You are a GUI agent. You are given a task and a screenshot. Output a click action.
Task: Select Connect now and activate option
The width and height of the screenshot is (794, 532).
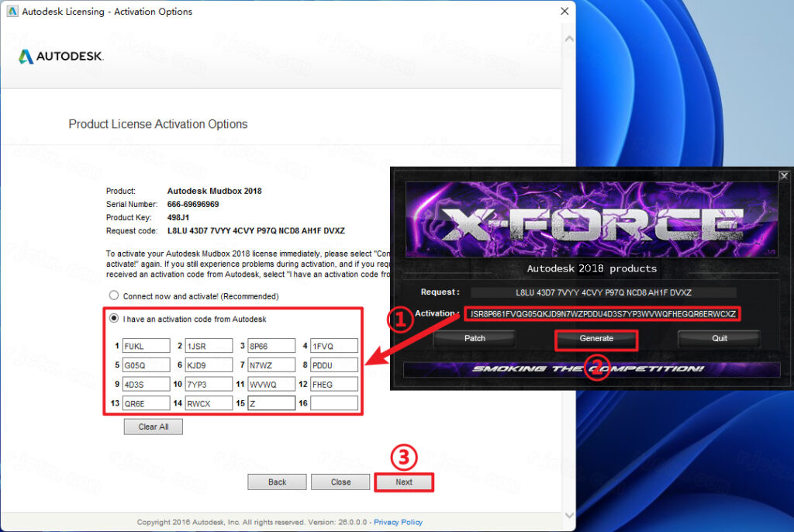(x=114, y=295)
